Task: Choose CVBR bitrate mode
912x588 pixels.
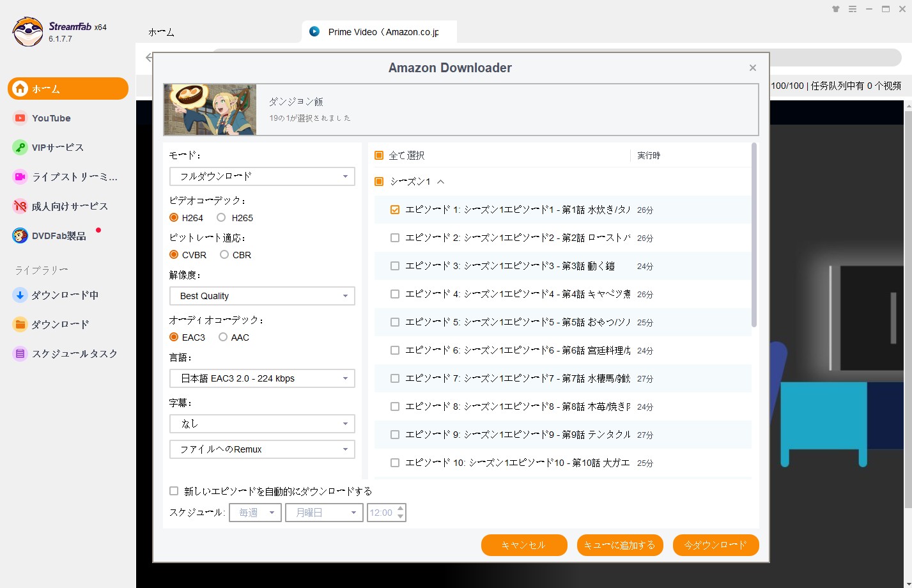Action: pyautogui.click(x=174, y=255)
